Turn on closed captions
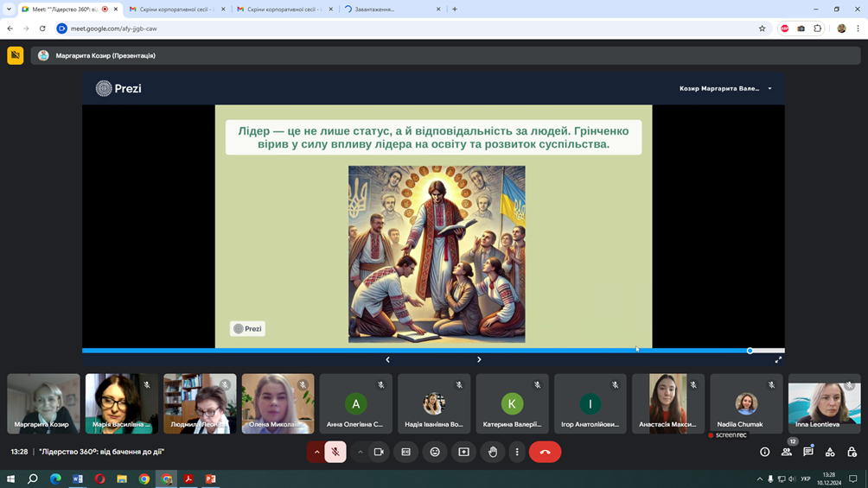Viewport: 868px width, 488px height. click(406, 452)
